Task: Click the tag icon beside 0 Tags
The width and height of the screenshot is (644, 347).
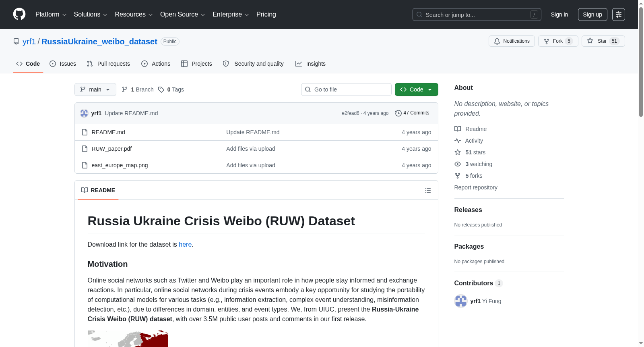Action: tap(161, 89)
